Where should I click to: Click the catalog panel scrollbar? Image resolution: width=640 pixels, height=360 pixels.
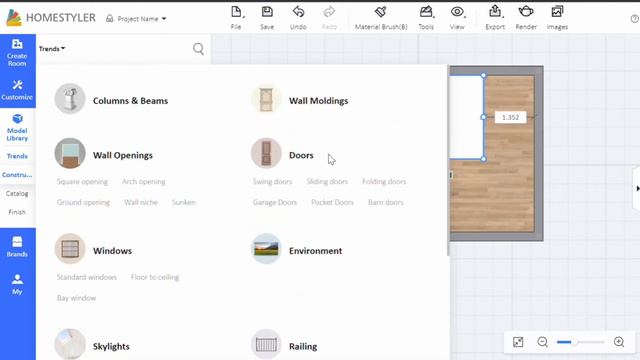(x=448, y=160)
